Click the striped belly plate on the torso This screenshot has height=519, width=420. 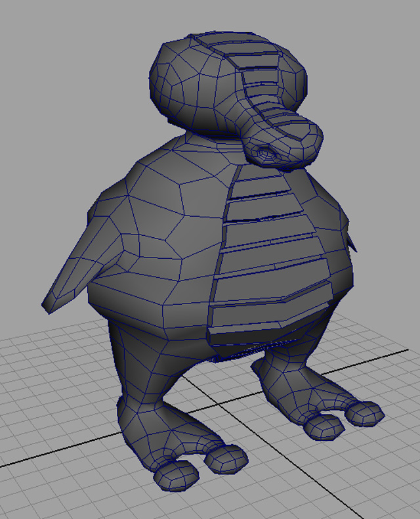pyautogui.click(x=271, y=255)
